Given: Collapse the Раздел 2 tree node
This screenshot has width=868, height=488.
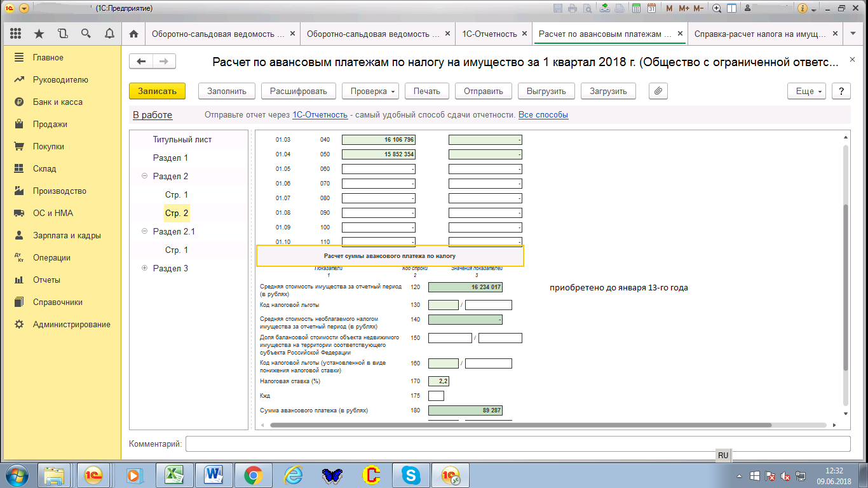Looking at the screenshot, I should (144, 177).
